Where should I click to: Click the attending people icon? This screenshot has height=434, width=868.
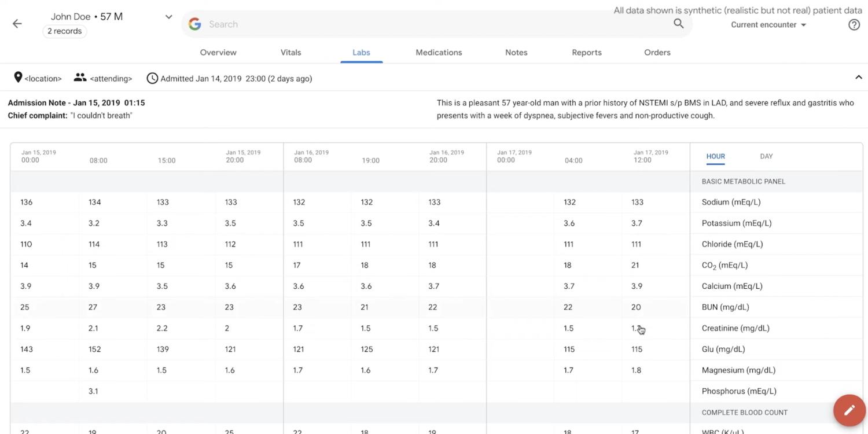coord(80,78)
